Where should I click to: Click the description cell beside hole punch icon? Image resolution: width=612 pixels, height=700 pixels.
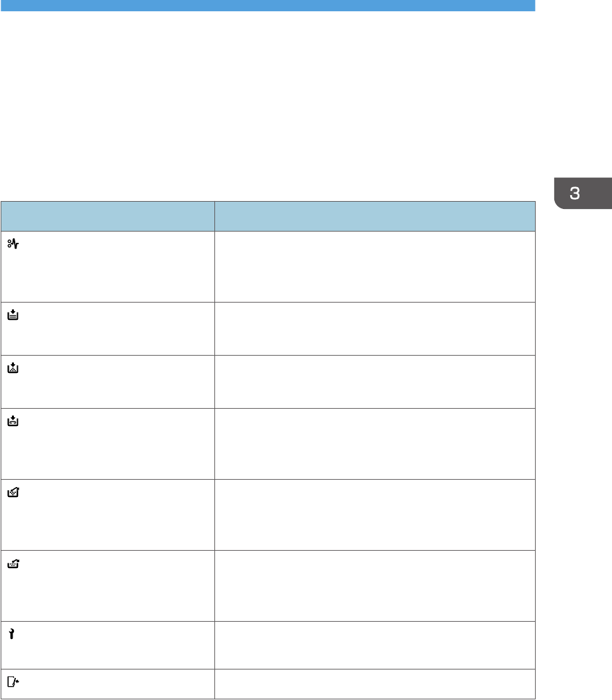coord(375,586)
